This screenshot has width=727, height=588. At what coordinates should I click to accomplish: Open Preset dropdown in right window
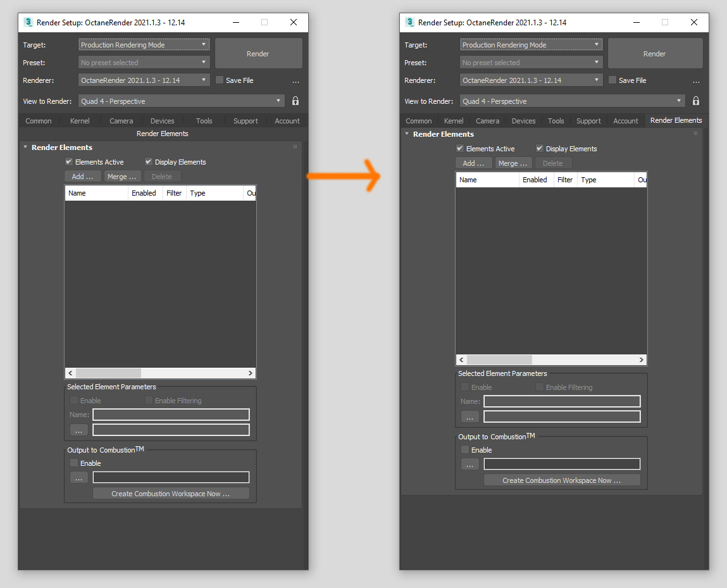pyautogui.click(x=531, y=62)
